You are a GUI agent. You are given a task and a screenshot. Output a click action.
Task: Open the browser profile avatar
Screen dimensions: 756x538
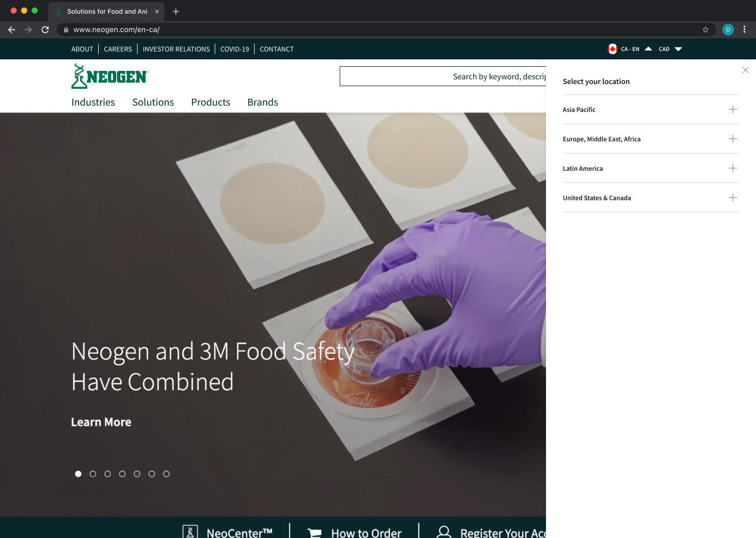tap(728, 29)
